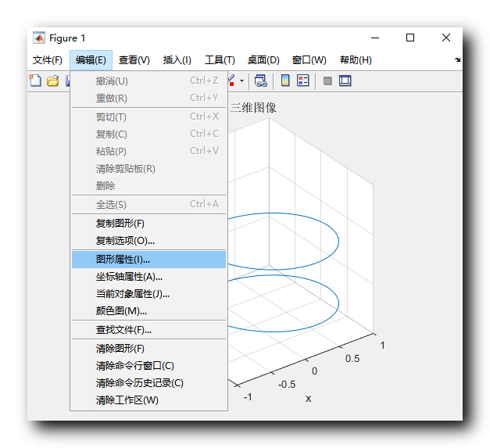This screenshot has width=490, height=448.
Task: Choose 清除工作区(W) menu entry
Action: pyautogui.click(x=148, y=400)
